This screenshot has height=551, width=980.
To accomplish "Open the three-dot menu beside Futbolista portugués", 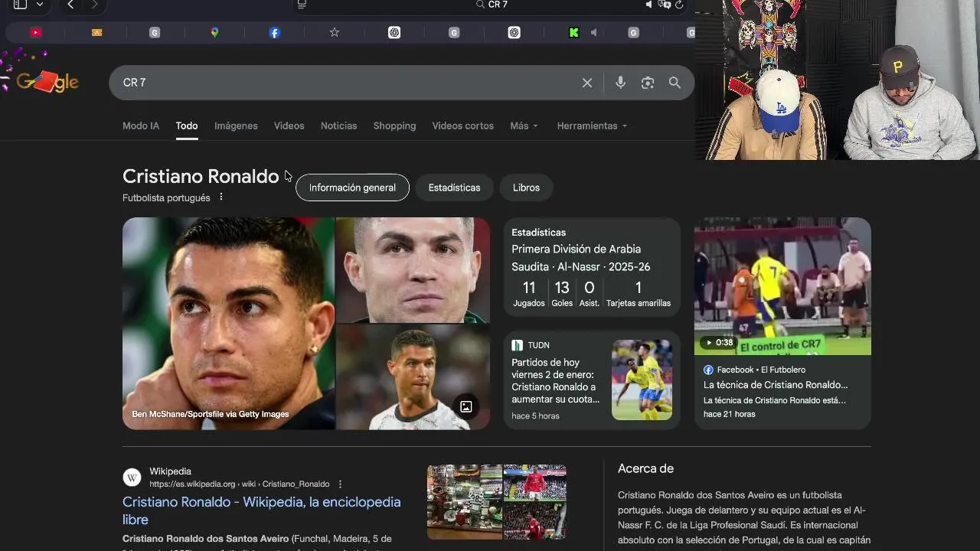I will [x=221, y=197].
